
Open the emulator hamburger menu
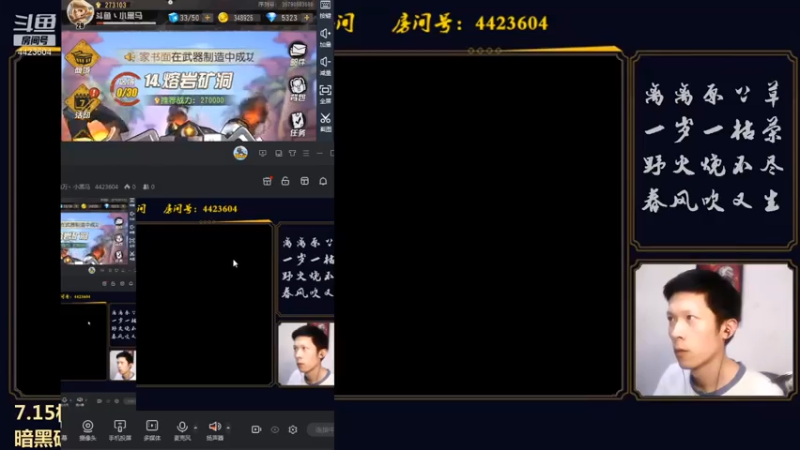tap(306, 153)
